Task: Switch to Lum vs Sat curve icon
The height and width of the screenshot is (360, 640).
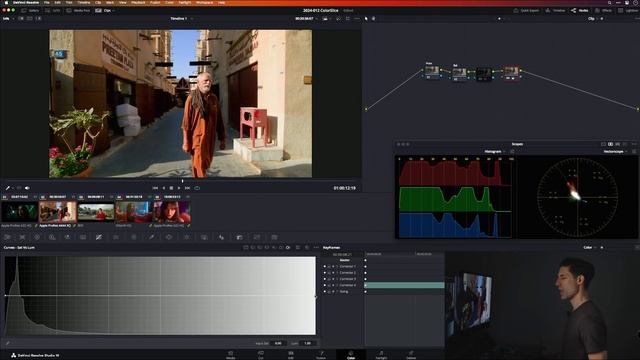Action: (x=274, y=248)
